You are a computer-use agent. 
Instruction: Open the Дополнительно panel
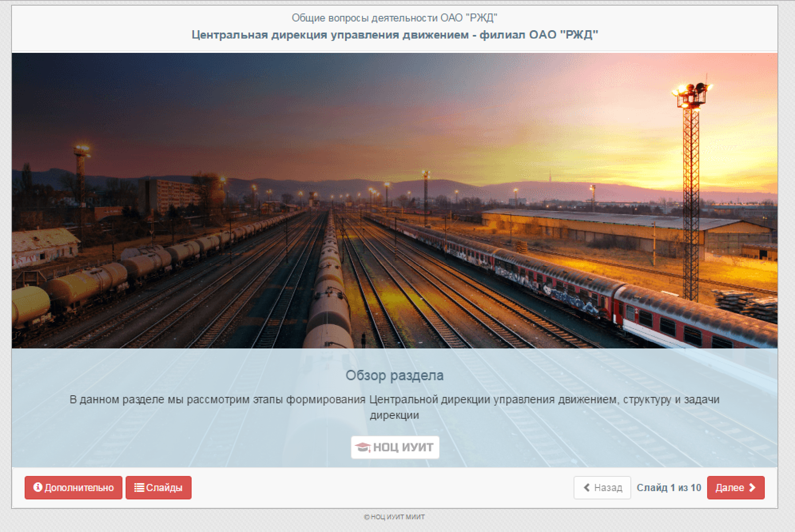click(74, 488)
